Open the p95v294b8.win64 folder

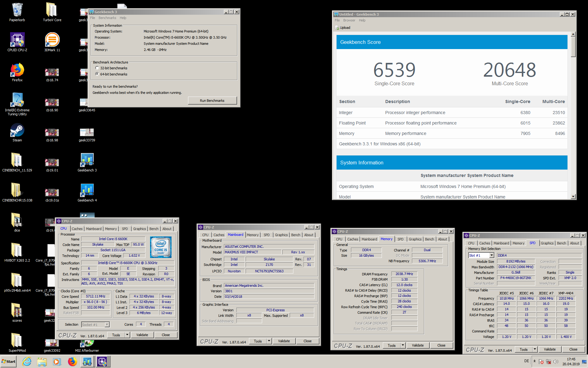(17, 283)
